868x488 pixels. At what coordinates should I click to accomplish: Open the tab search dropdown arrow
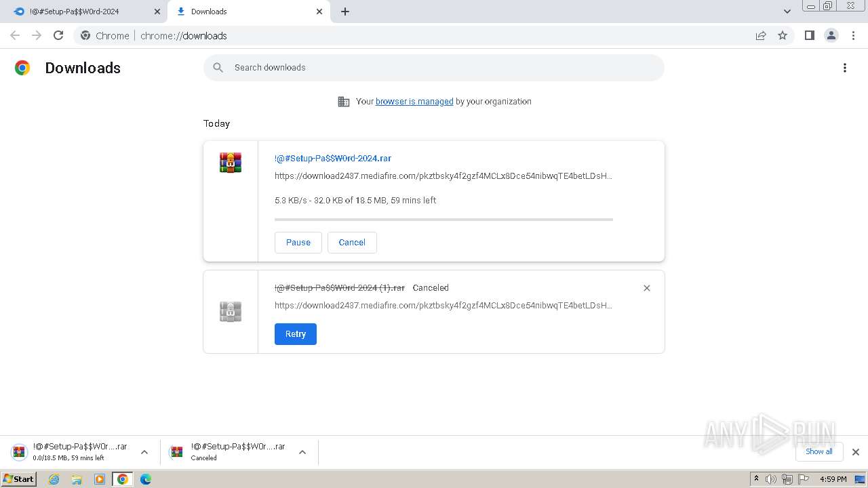[787, 12]
